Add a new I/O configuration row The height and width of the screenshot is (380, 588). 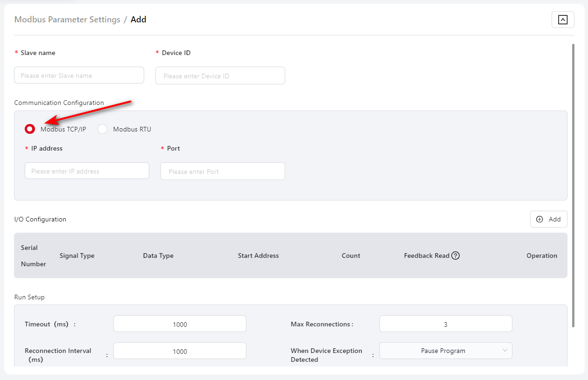(x=548, y=219)
